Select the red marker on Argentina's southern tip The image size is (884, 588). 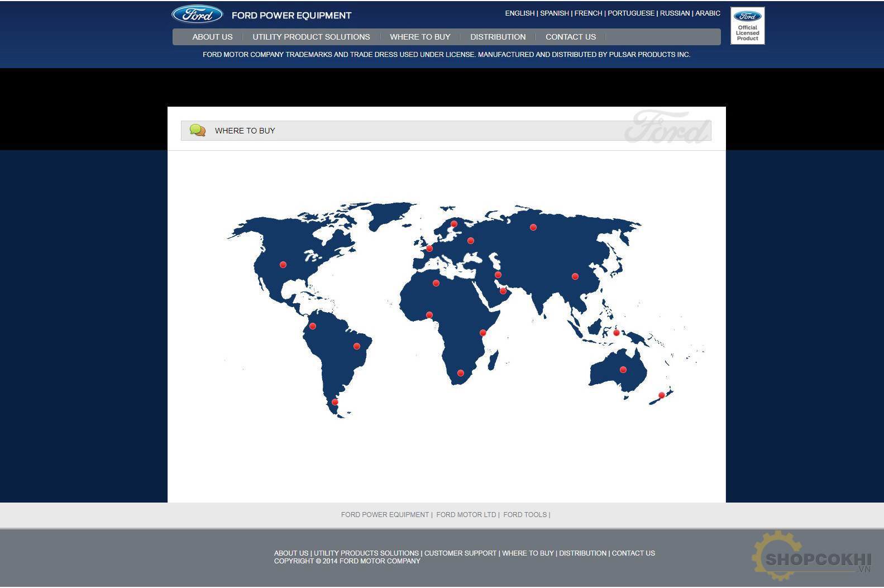click(x=335, y=402)
